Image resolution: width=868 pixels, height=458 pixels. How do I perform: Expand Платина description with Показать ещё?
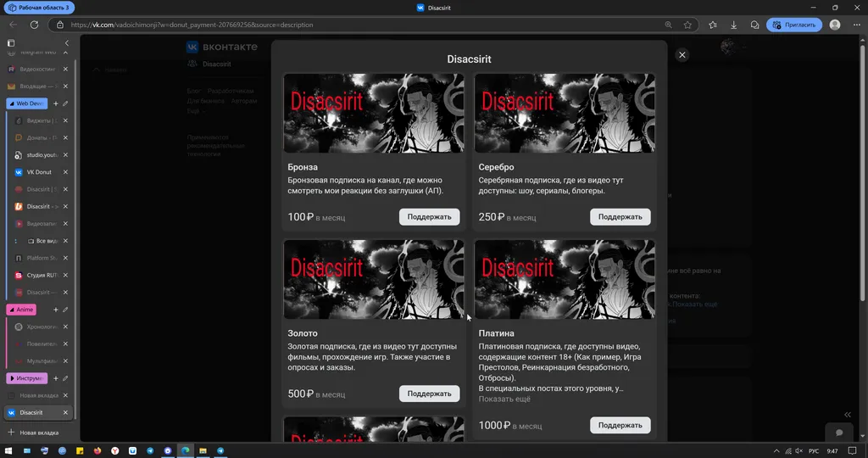tap(504, 399)
